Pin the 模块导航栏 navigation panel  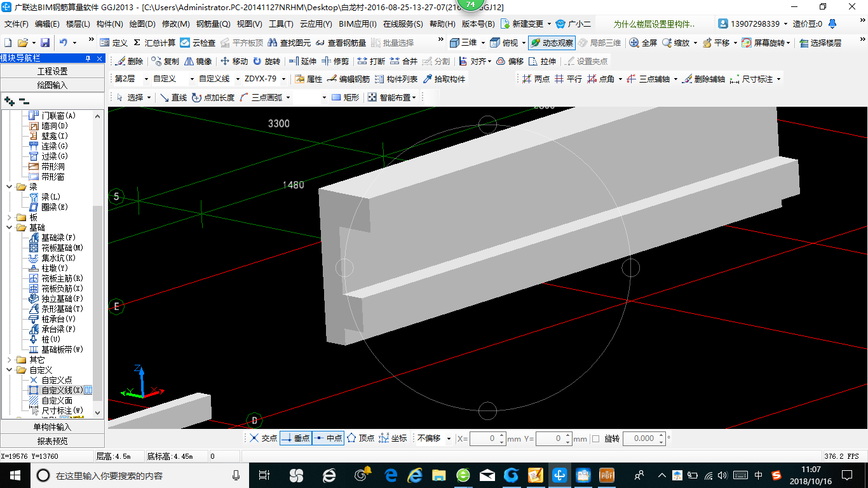click(x=88, y=58)
